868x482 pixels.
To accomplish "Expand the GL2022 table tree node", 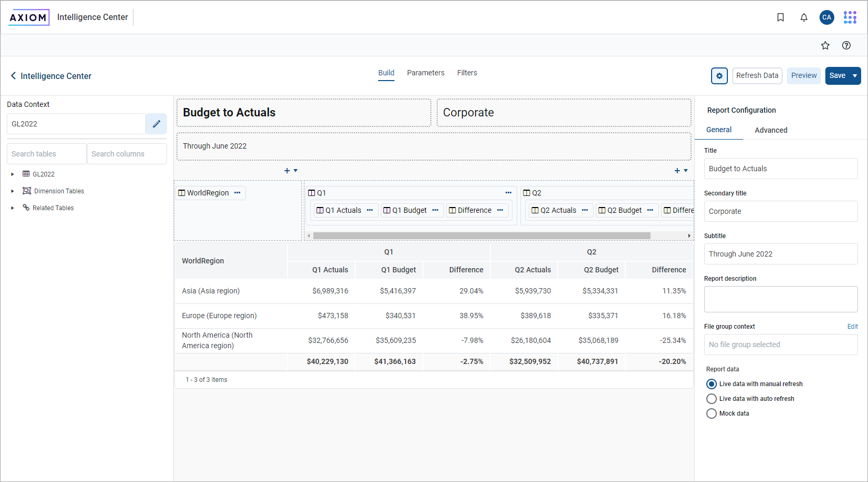I will 13,174.
